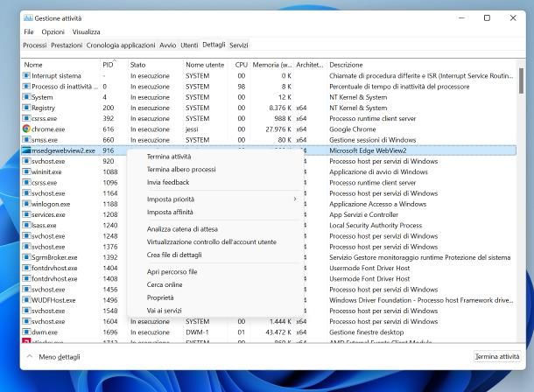
Task: Click the smss.exe process icon
Action: tap(26, 139)
